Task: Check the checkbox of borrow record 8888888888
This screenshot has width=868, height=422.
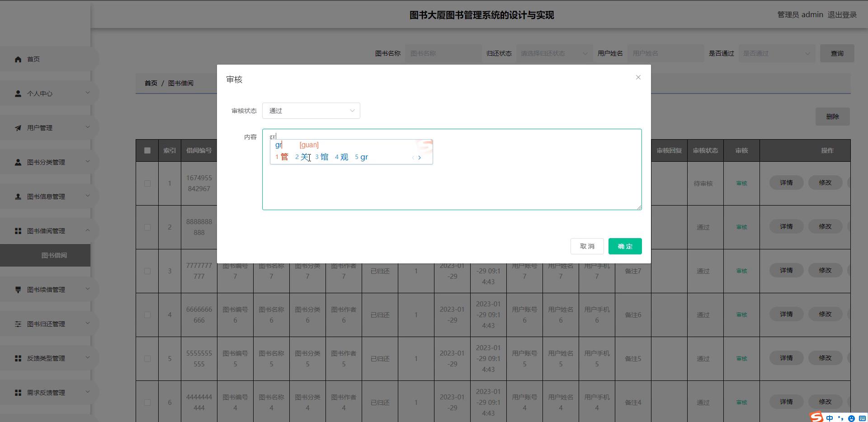Action: coord(147,227)
